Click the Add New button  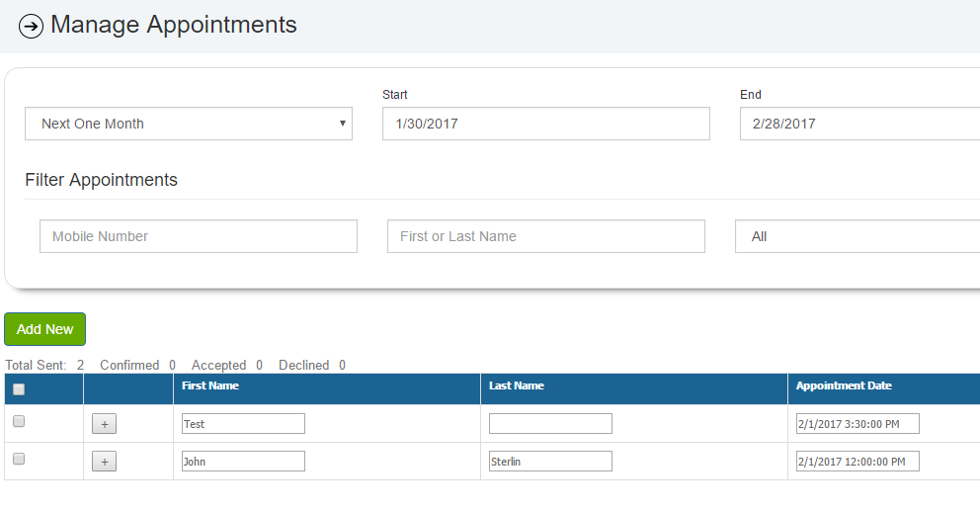[45, 329]
